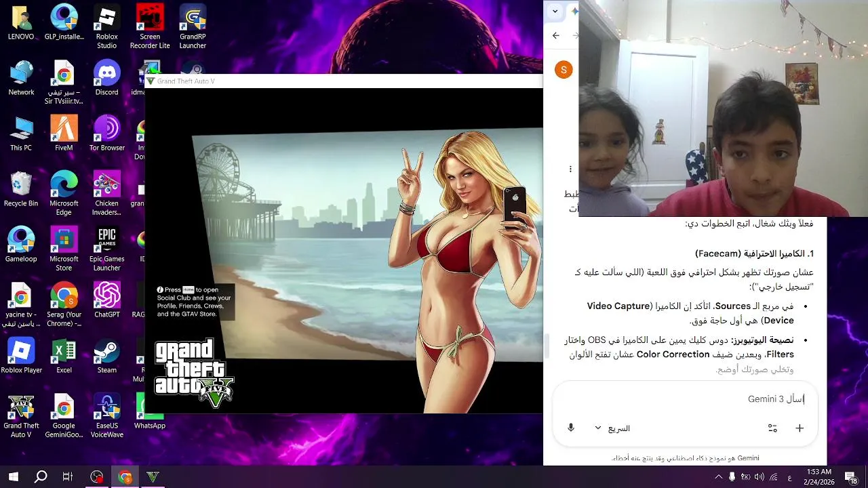This screenshot has height=488, width=868.
Task: Click the Gemini disclaimer text at bottom
Action: (685, 458)
